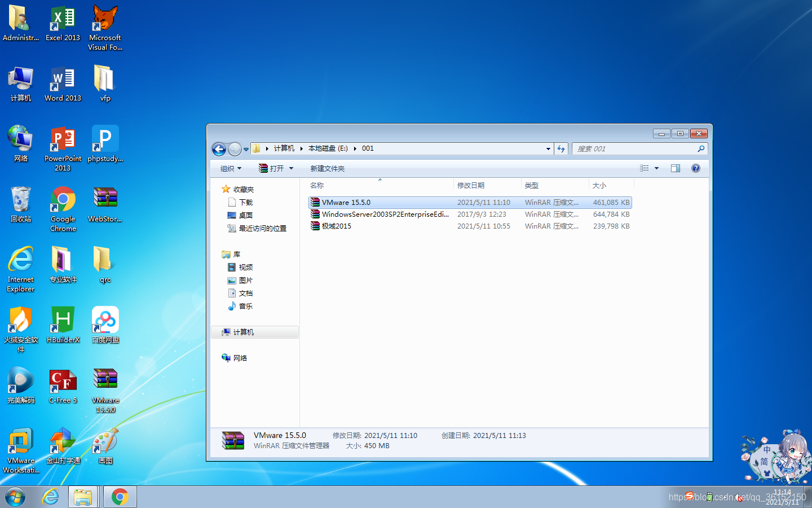
Task: Open 完美解码 desktop shortcut
Action: [21, 386]
